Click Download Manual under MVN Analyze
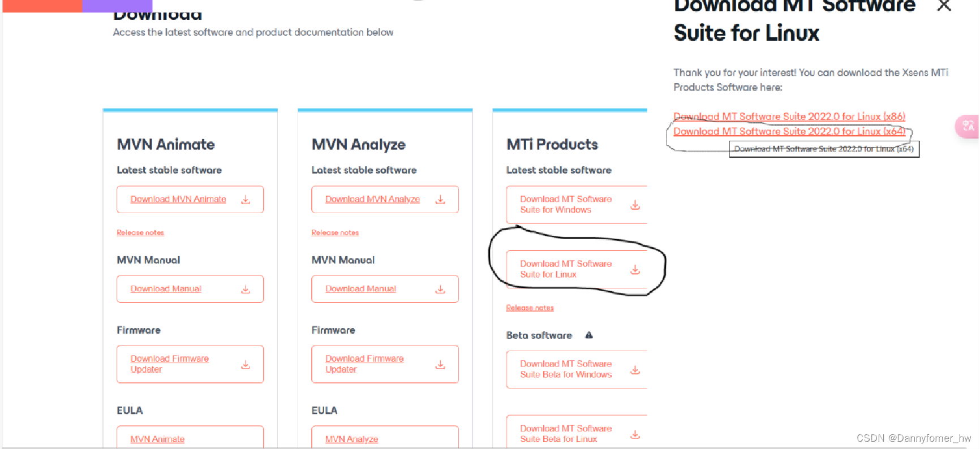 [360, 288]
